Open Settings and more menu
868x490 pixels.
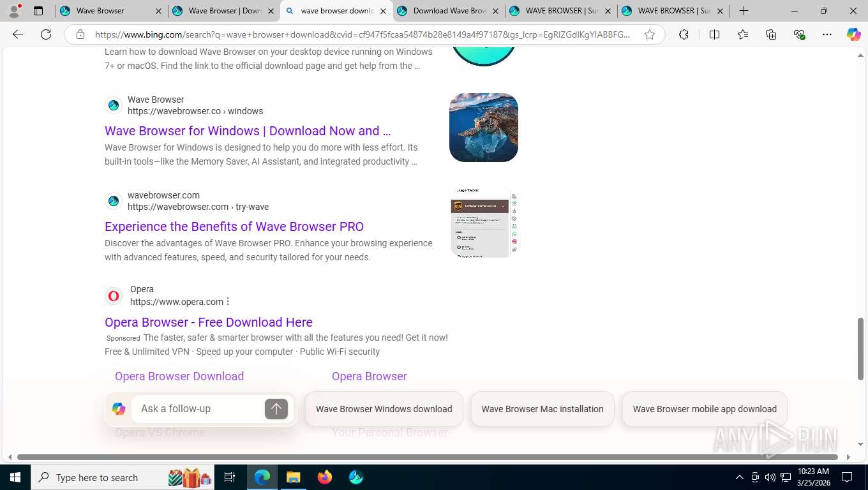827,34
